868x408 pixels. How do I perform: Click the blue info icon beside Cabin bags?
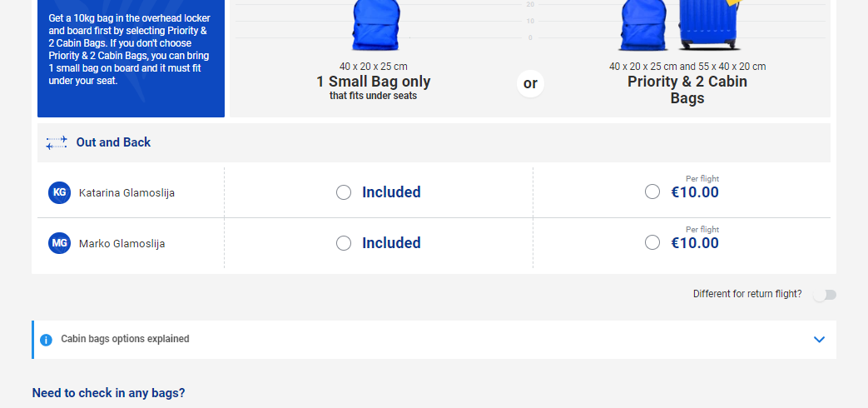46,340
